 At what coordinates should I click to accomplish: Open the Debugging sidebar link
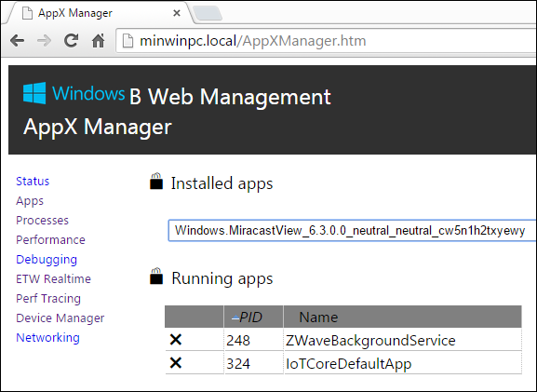[47, 260]
